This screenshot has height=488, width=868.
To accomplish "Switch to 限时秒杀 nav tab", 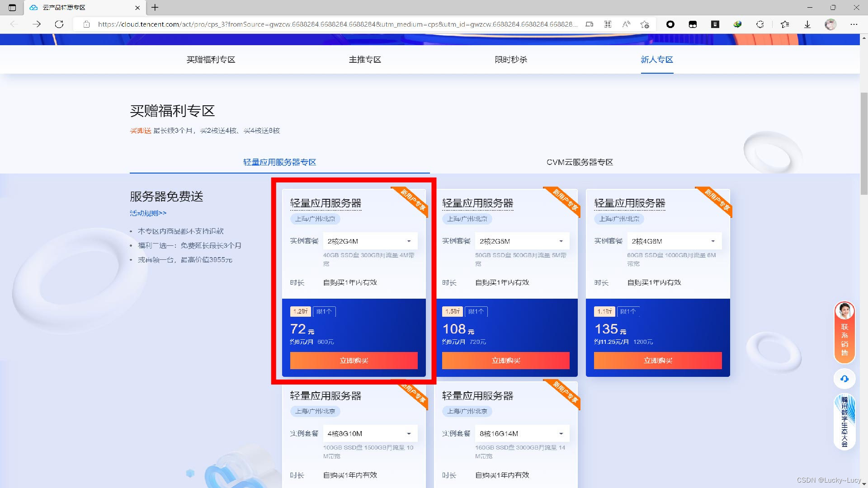I will coord(511,60).
